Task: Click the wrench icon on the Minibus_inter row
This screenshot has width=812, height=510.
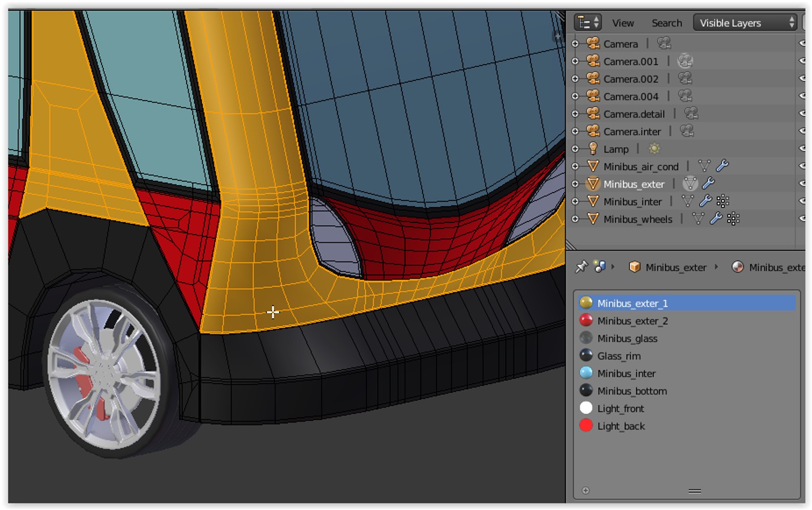Action: [x=705, y=201]
